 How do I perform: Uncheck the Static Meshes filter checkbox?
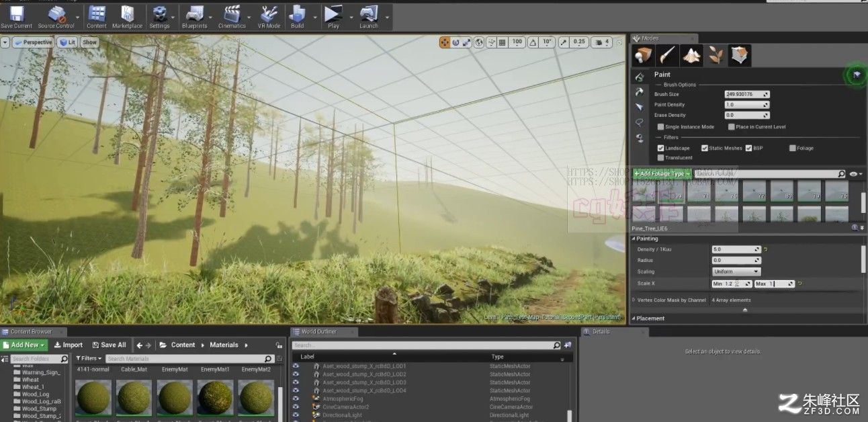coord(705,148)
